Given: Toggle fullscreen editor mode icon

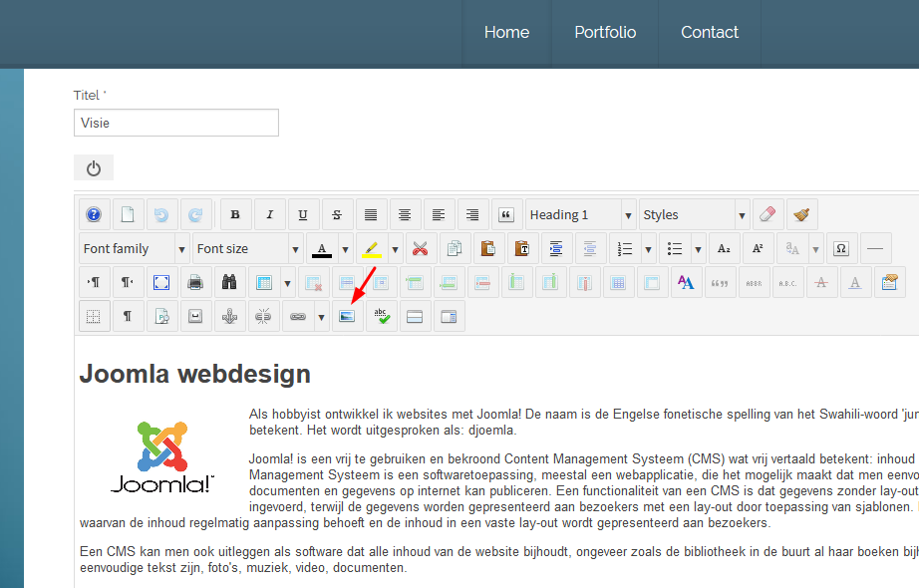Looking at the screenshot, I should (x=161, y=282).
